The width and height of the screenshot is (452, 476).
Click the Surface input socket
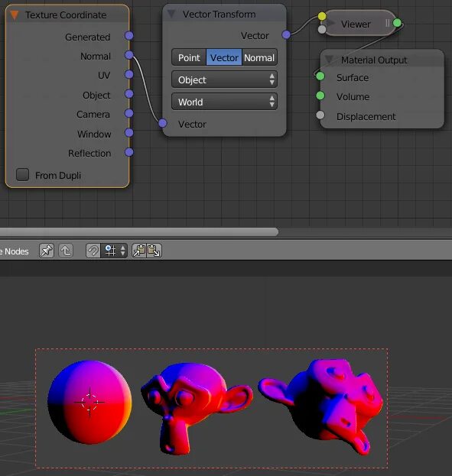(320, 76)
